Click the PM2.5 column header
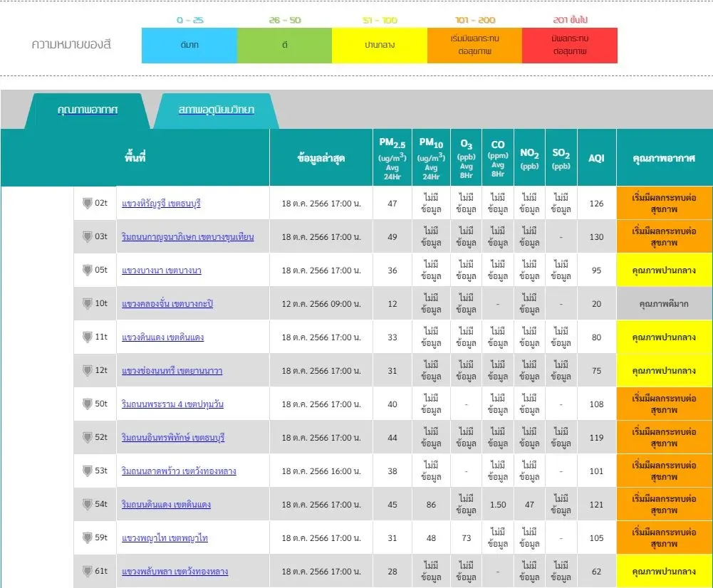Viewport: 713px width, 588px height. 392,158
